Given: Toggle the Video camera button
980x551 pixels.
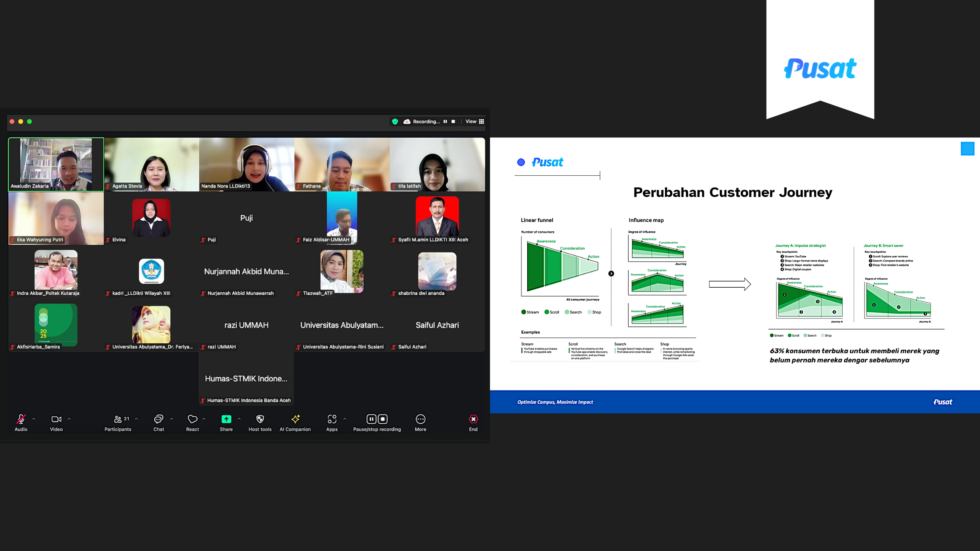Looking at the screenshot, I should point(56,422).
